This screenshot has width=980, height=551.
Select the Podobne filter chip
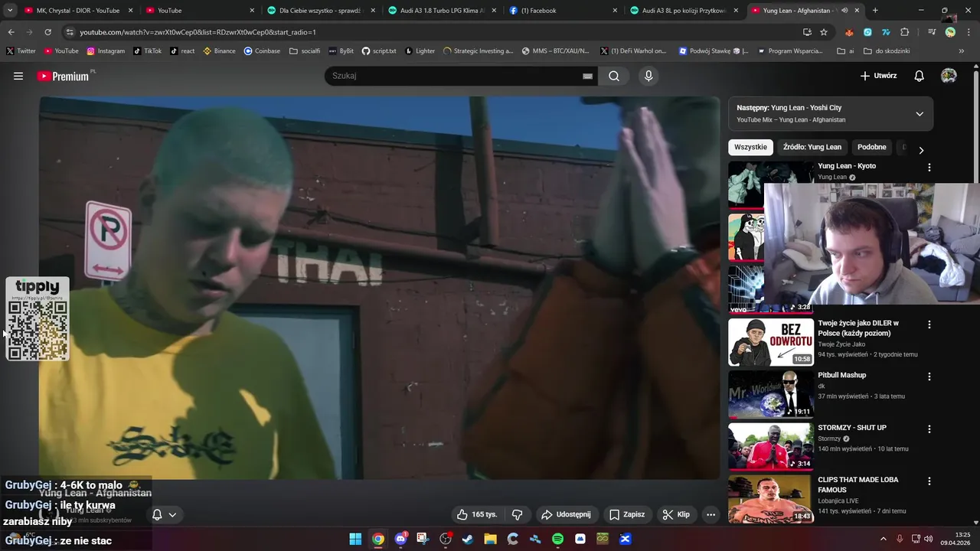[x=871, y=147]
